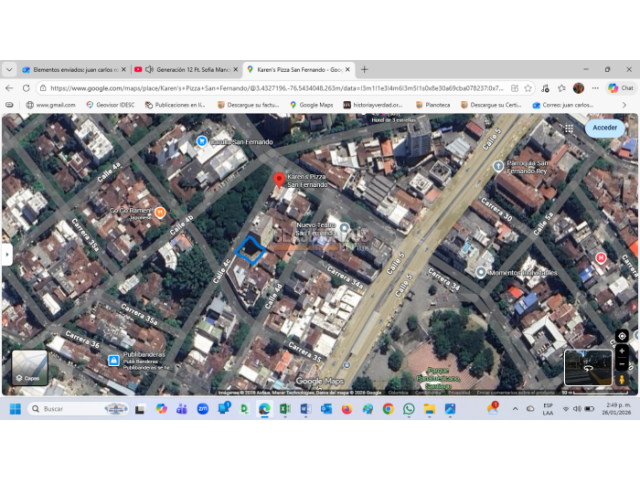640x480 pixels.
Task: Open the Windows Start menu
Action: click(x=16, y=409)
